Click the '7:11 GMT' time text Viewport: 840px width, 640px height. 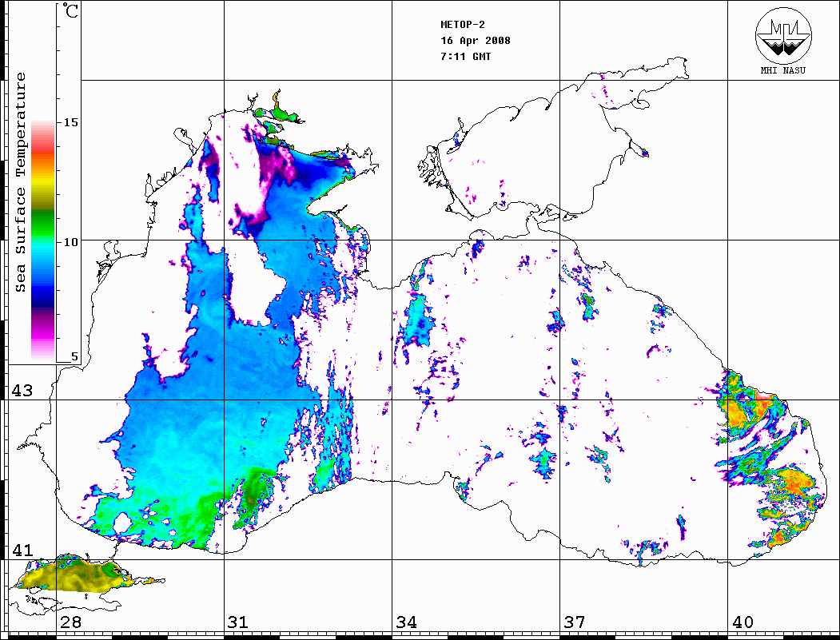coord(466,57)
